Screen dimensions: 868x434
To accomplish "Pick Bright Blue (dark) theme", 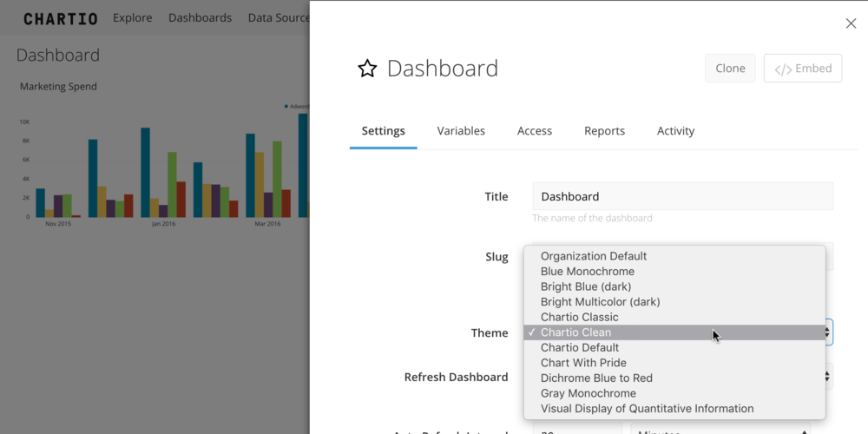I will click(674, 286).
